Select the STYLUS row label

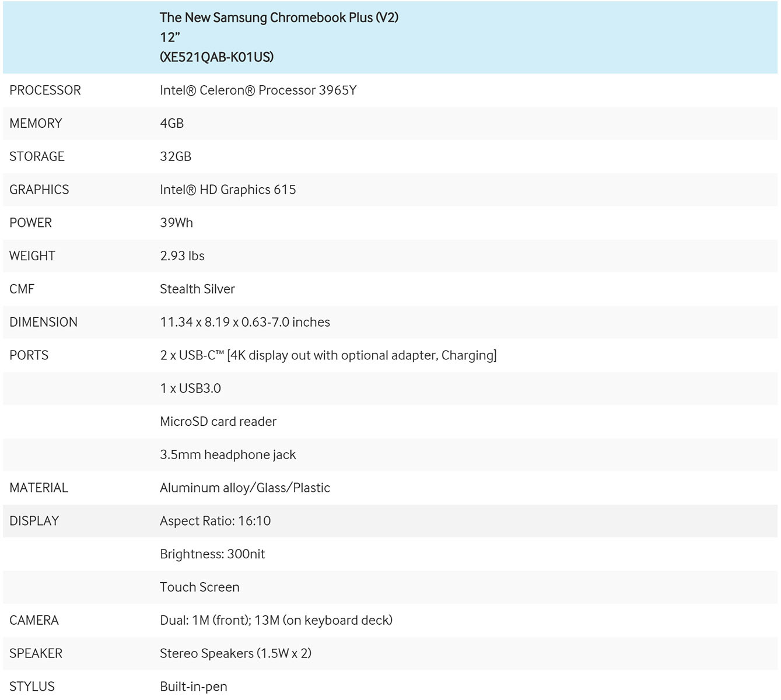[32, 687]
